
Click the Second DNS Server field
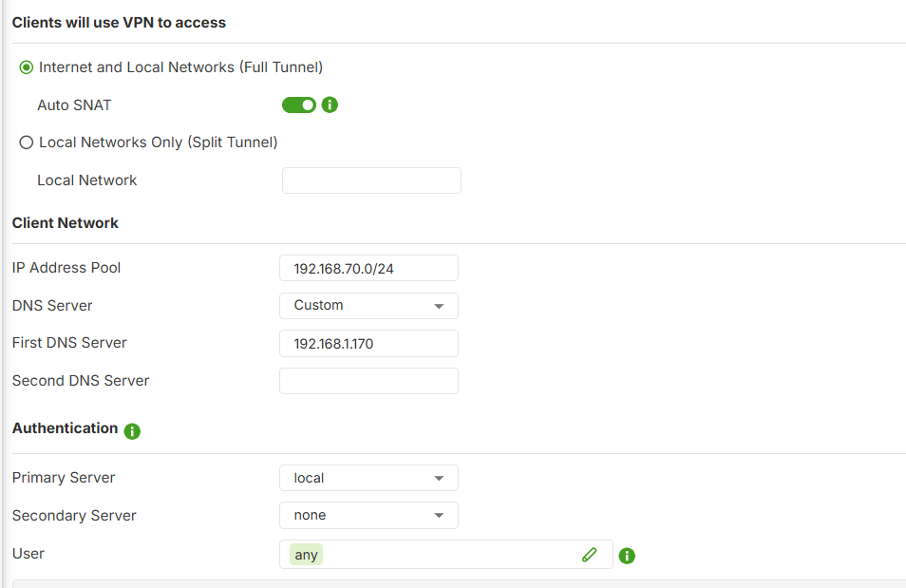[x=368, y=381]
